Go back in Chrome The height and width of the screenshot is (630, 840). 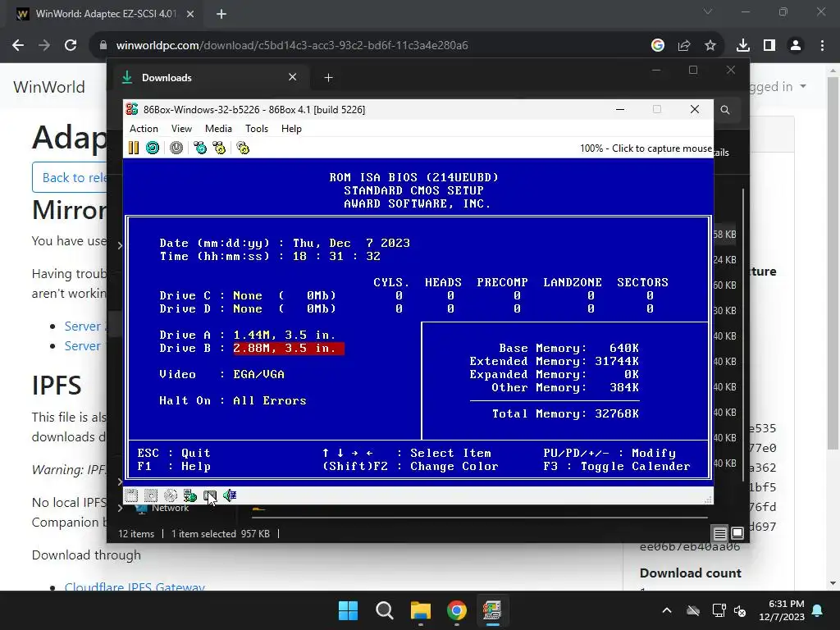[18, 46]
